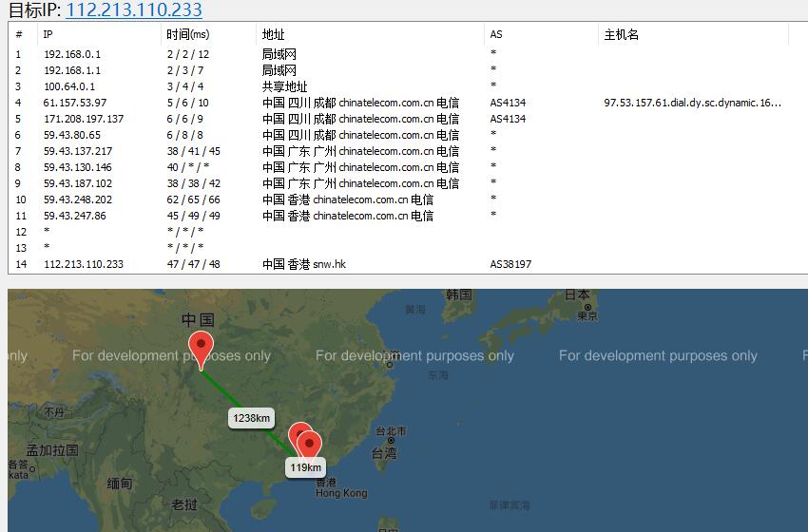
Task: Select the IP cell 192.168.1.1
Action: (x=72, y=70)
